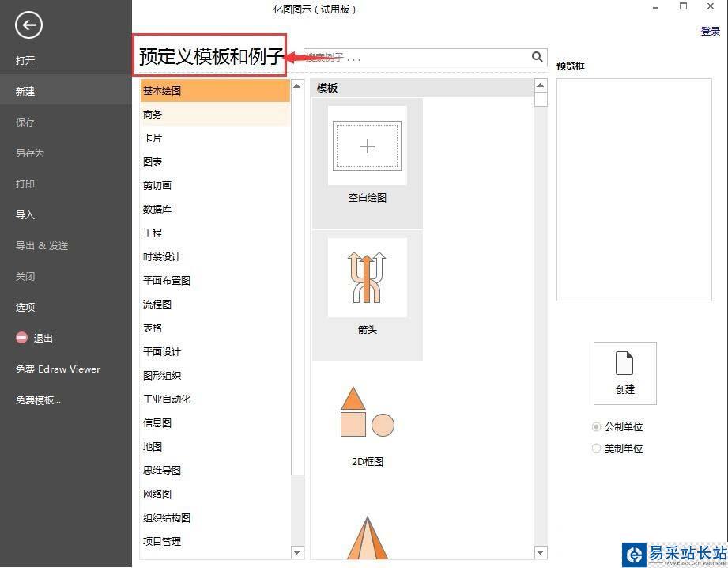Select the 平面布置图 category
This screenshot has width=728, height=568.
216,280
